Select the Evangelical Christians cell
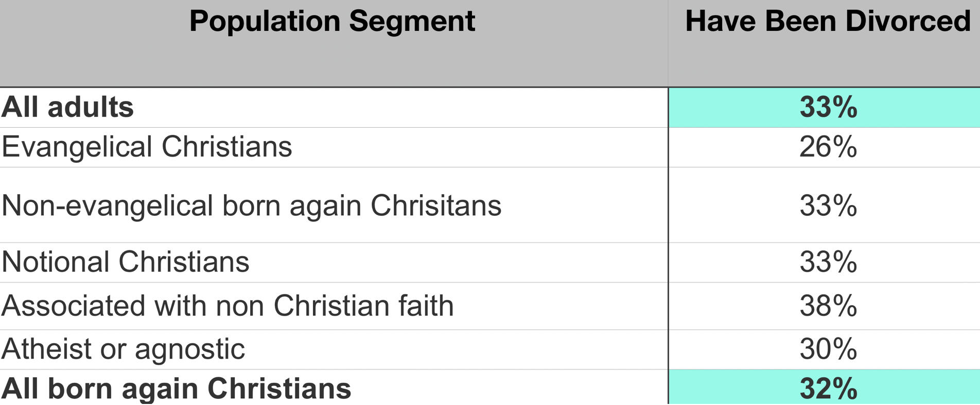Screen dimensions: 980x405 click(x=147, y=147)
